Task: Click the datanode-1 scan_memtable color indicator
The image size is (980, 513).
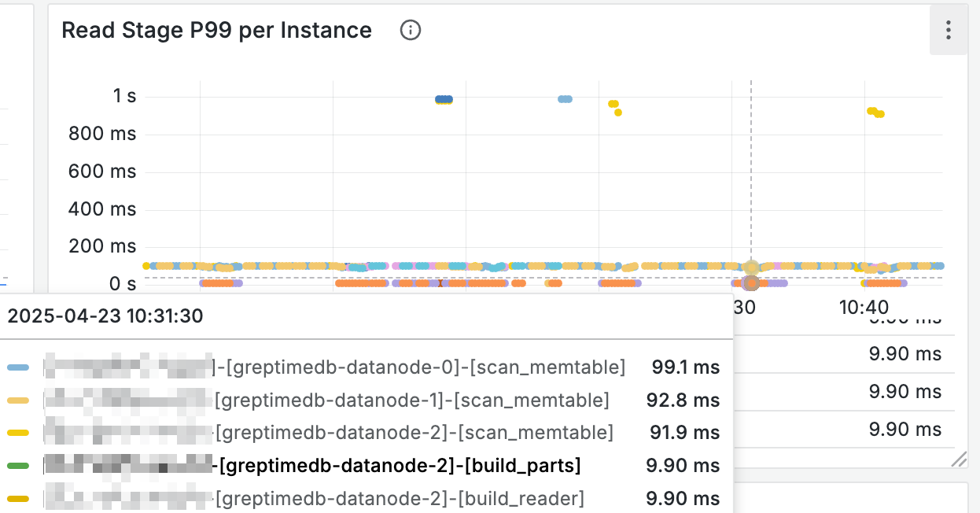Action: point(18,400)
